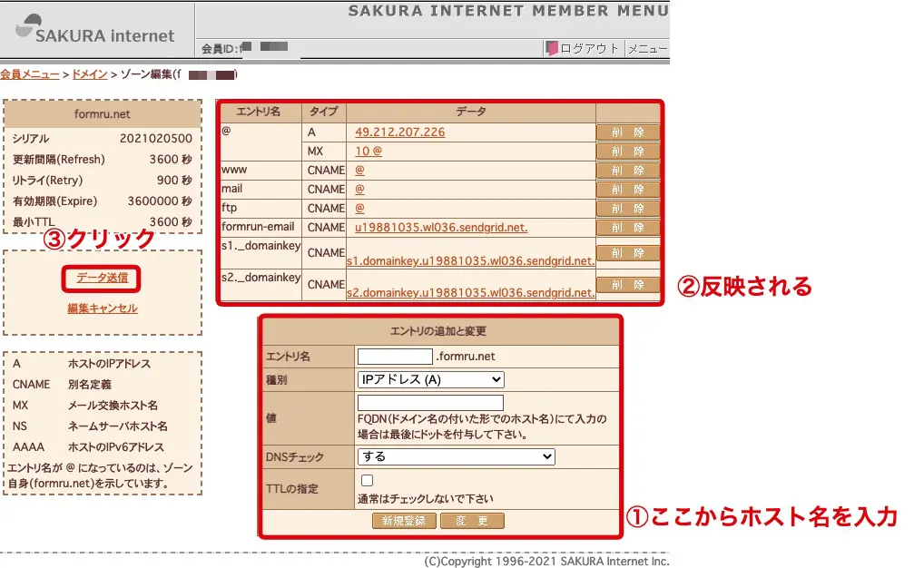This screenshot has width=924, height=568.
Task: Click the SAKURA internet logo
Action: click(95, 29)
